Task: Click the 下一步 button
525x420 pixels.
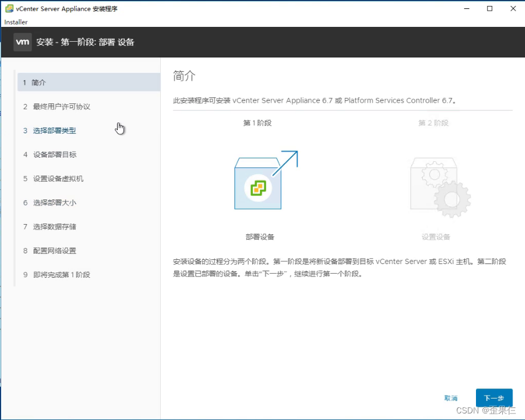Action: 494,398
